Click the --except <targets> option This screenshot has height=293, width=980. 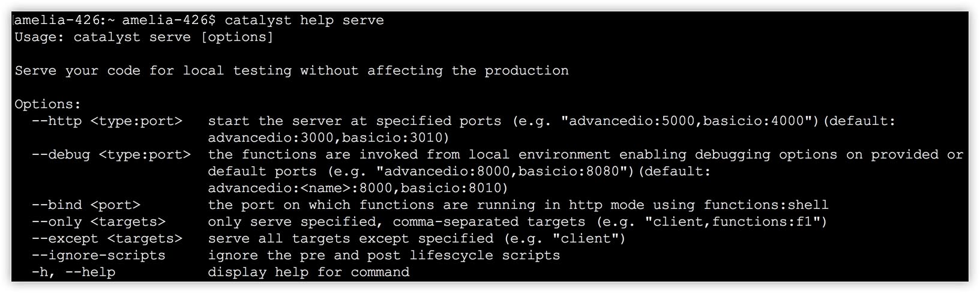point(107,239)
